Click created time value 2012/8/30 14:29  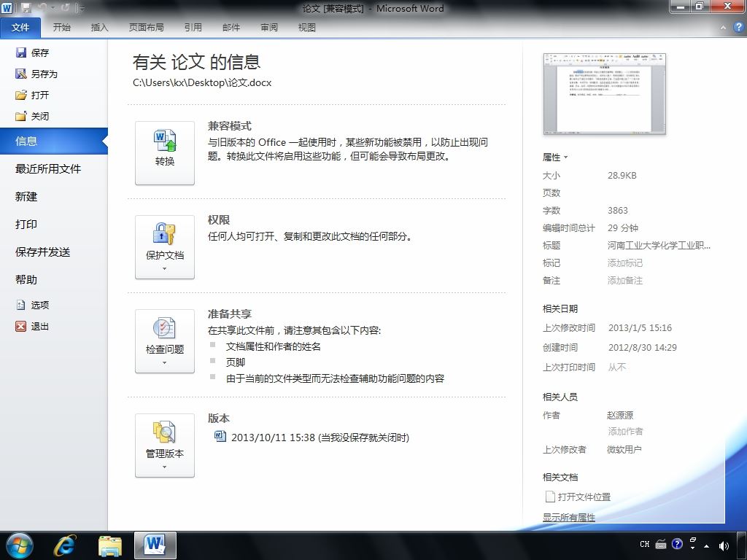tap(642, 347)
